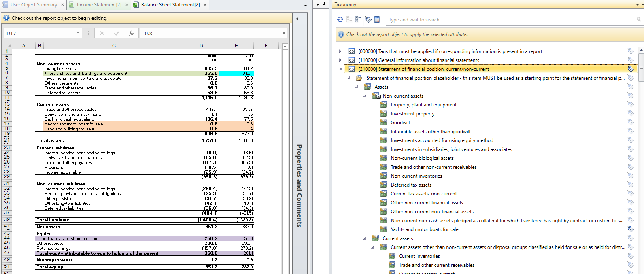Image resolution: width=644 pixels, height=274 pixels.
Task: Click Issued capital and share premium cell
Action: pyautogui.click(x=110, y=238)
